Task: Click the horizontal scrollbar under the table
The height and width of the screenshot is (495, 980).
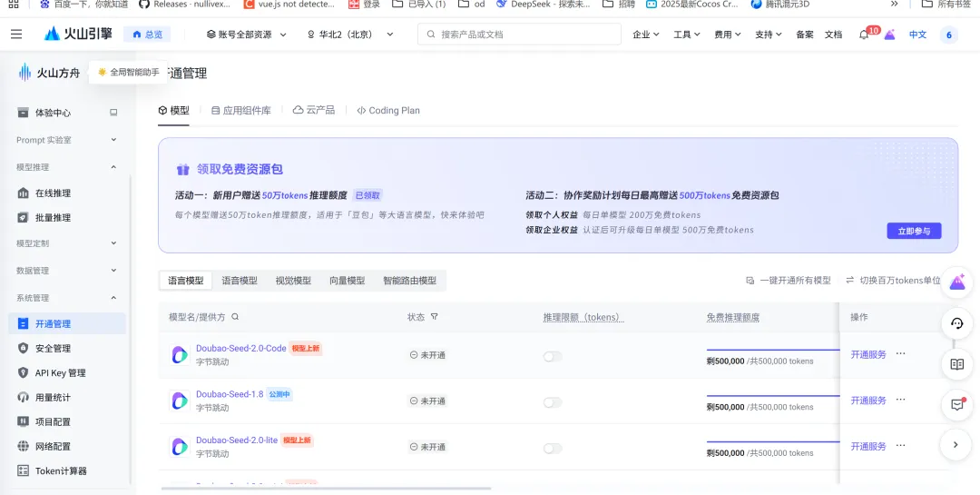Action: click(x=326, y=488)
